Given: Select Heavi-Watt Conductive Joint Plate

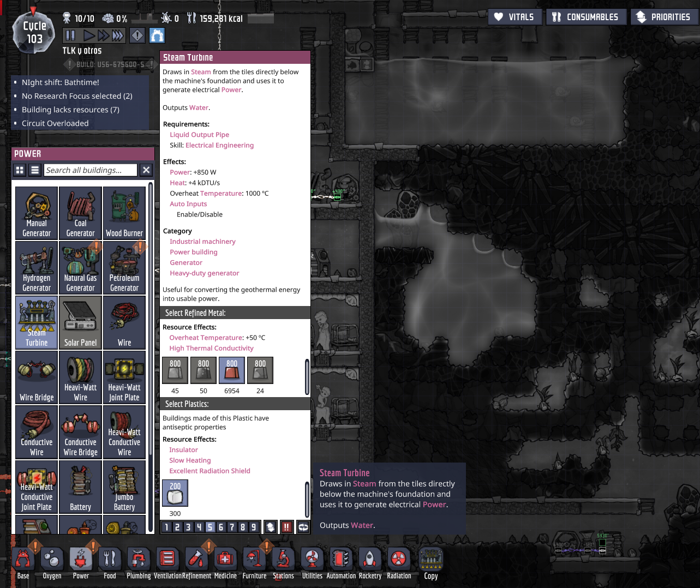Looking at the screenshot, I should [x=37, y=487].
